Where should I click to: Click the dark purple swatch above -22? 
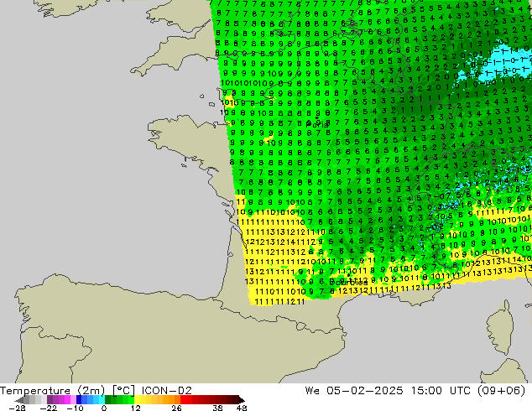point(50,400)
